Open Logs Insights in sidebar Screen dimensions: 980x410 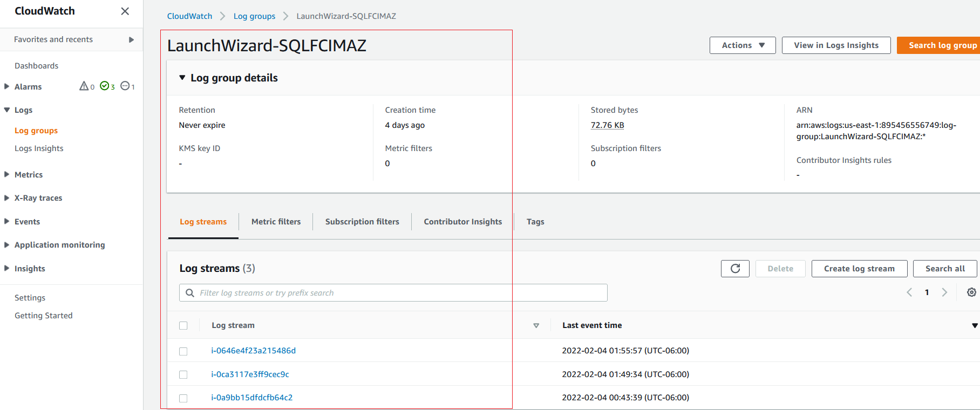[39, 148]
